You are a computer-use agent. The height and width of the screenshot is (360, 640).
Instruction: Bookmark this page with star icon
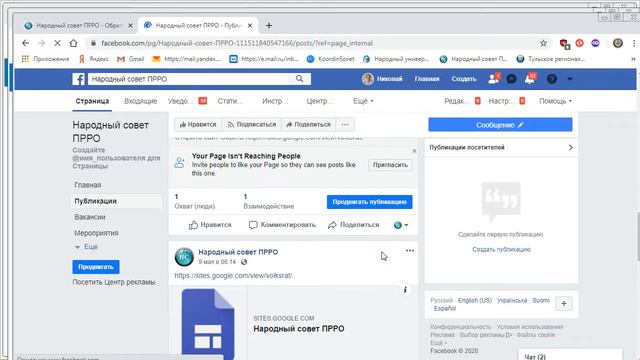543,43
